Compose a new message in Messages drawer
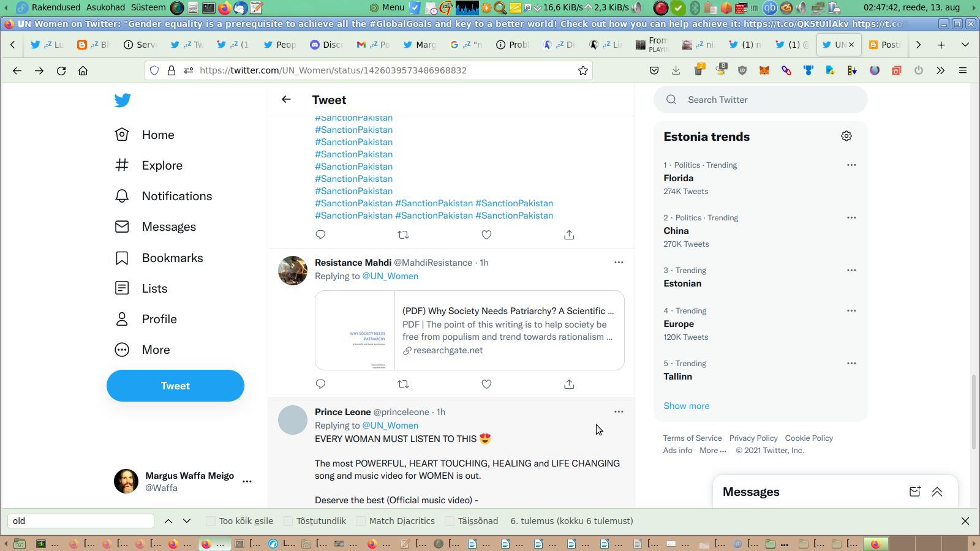This screenshot has width=980, height=551. click(x=915, y=492)
